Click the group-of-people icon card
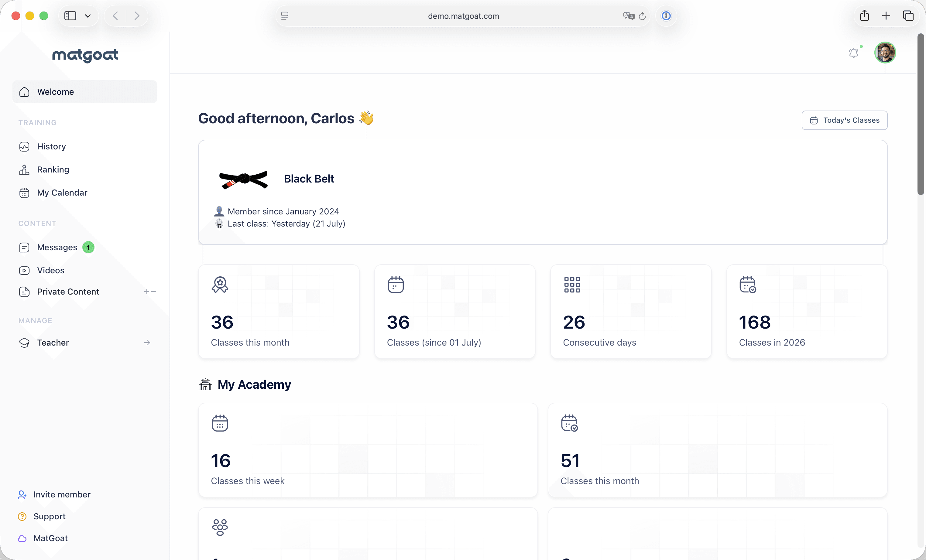Viewport: 926px width, 560px height. (x=220, y=527)
